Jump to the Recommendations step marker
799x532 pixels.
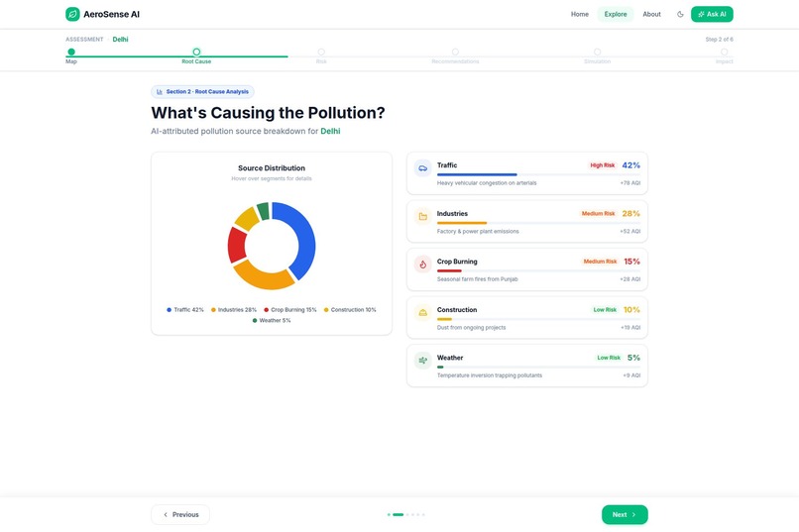pyautogui.click(x=455, y=52)
